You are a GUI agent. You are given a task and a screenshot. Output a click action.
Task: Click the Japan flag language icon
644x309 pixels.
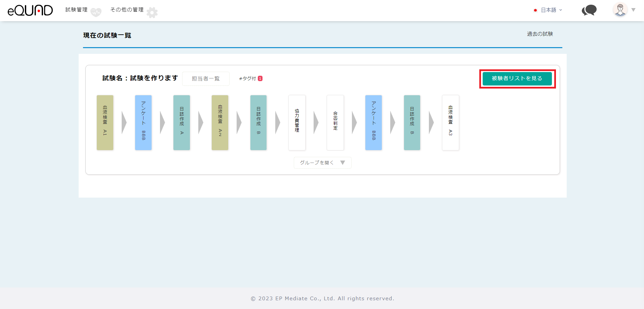[535, 10]
